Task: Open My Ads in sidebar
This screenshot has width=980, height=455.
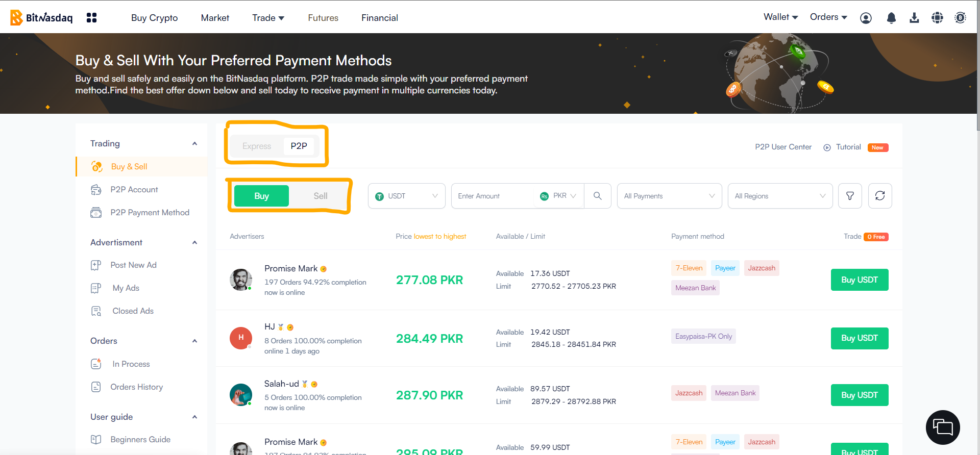Action: pyautogui.click(x=126, y=288)
